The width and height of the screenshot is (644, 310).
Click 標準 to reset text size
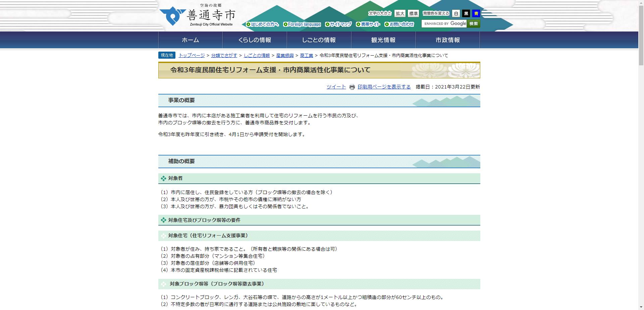(413, 13)
